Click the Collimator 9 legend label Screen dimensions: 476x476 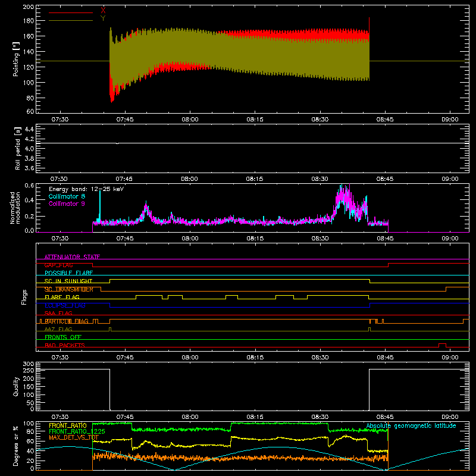(x=67, y=203)
